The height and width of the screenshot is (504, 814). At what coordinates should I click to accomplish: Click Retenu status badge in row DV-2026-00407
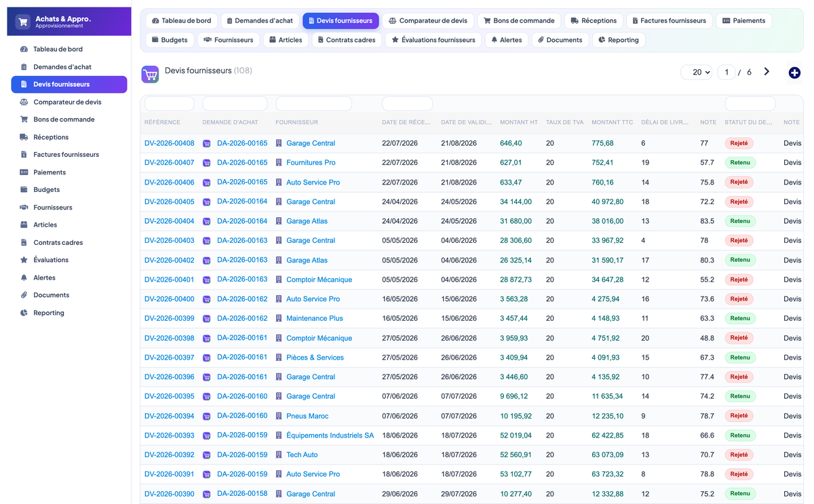740,163
